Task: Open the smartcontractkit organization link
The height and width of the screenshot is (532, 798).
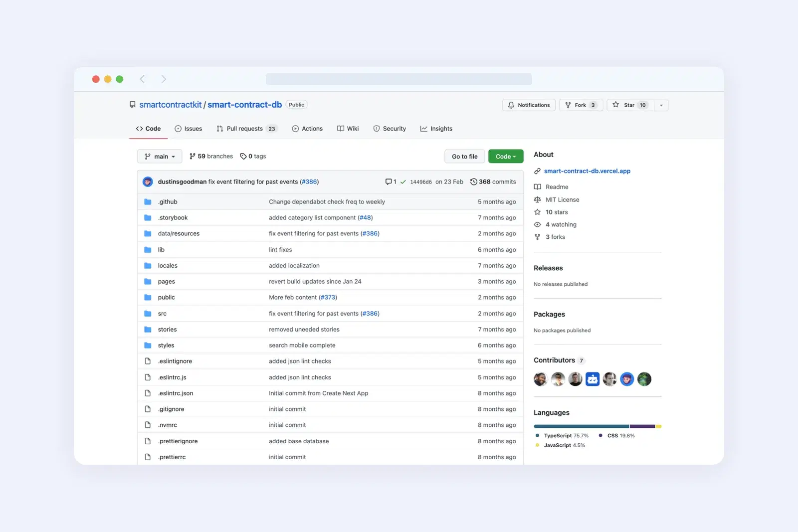Action: pyautogui.click(x=171, y=105)
